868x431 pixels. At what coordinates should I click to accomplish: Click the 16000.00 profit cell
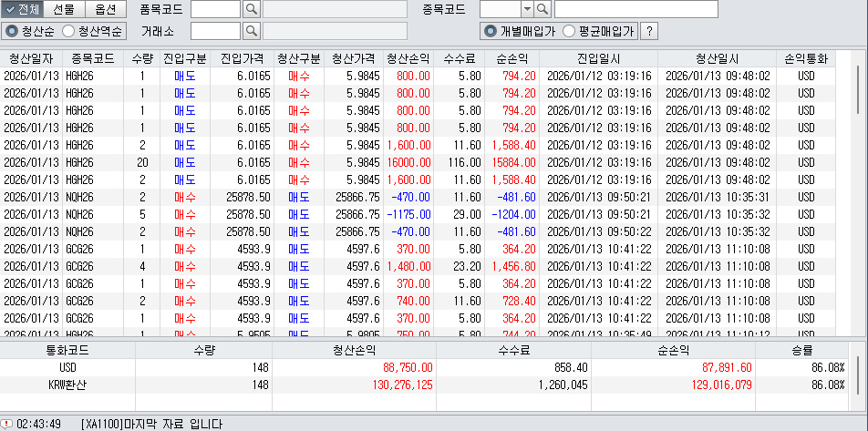408,163
